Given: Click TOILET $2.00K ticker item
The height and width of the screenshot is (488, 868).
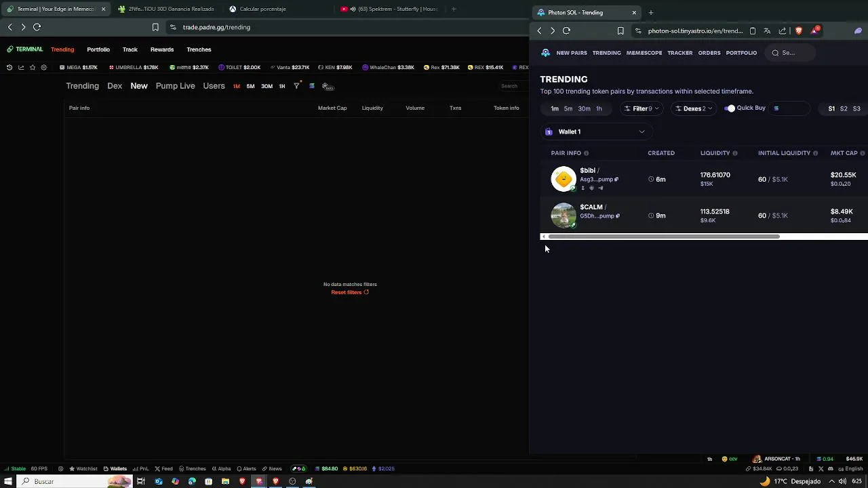Looking at the screenshot, I should pos(239,67).
